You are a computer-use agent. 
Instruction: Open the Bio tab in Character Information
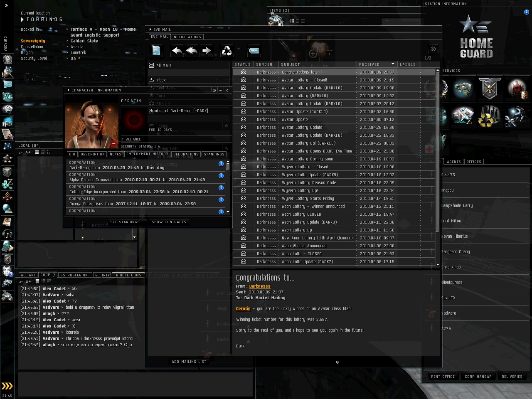click(72, 154)
